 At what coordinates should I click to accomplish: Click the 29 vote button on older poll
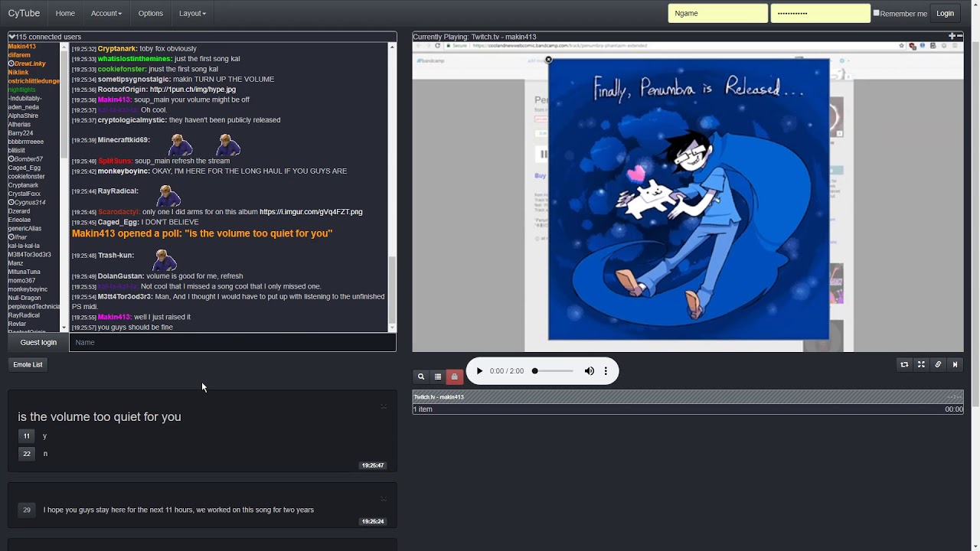[27, 510]
